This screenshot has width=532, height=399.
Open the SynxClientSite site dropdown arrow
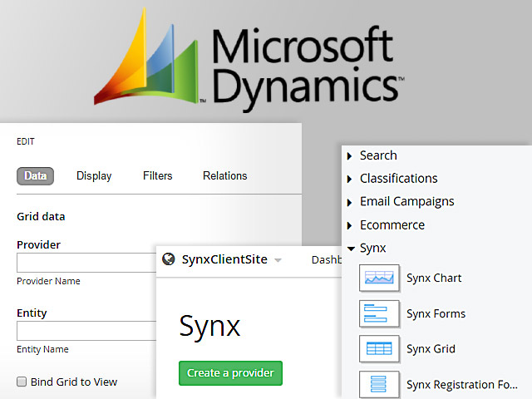point(278,260)
